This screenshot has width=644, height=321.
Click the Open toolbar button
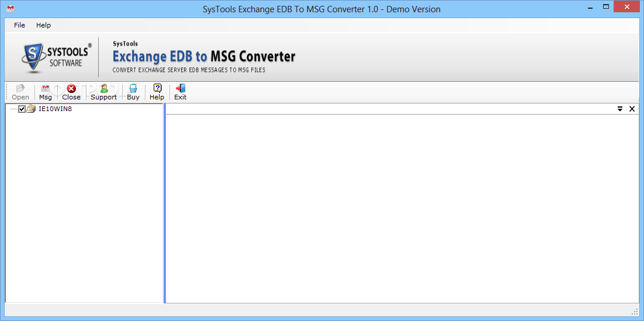pos(20,92)
